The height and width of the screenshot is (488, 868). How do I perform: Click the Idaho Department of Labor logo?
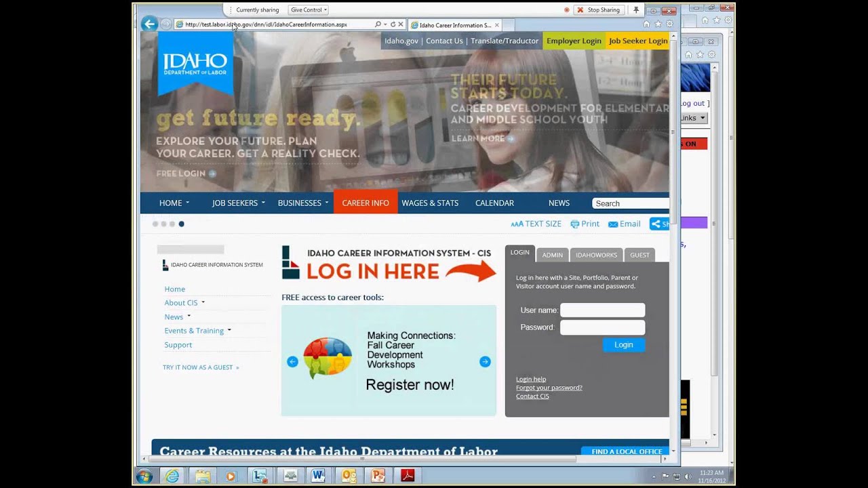[x=195, y=64]
